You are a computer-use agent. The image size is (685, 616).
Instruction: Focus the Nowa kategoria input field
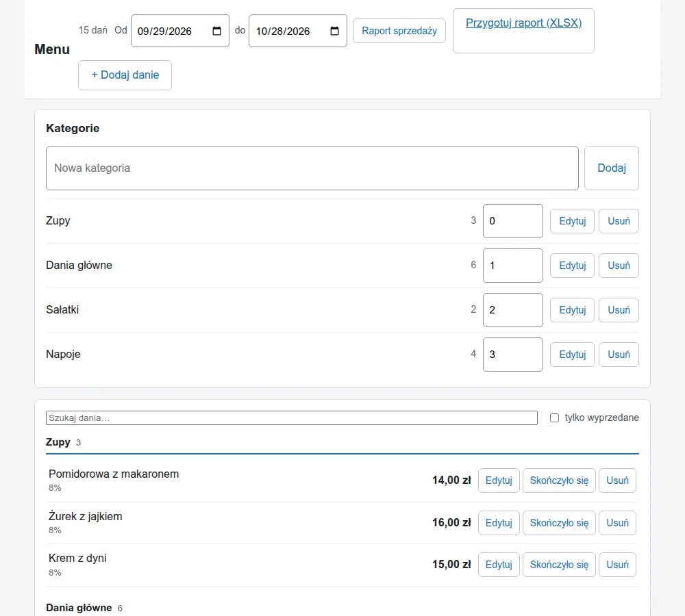(x=312, y=168)
